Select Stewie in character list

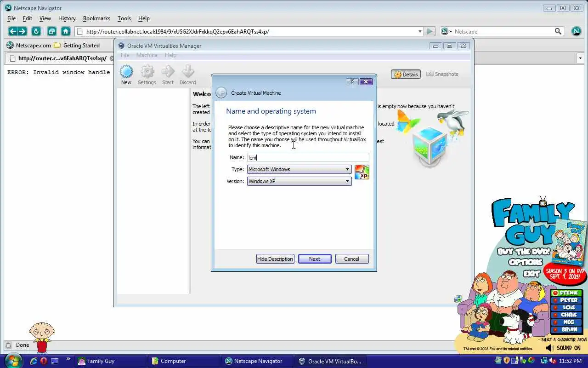pyautogui.click(x=566, y=293)
